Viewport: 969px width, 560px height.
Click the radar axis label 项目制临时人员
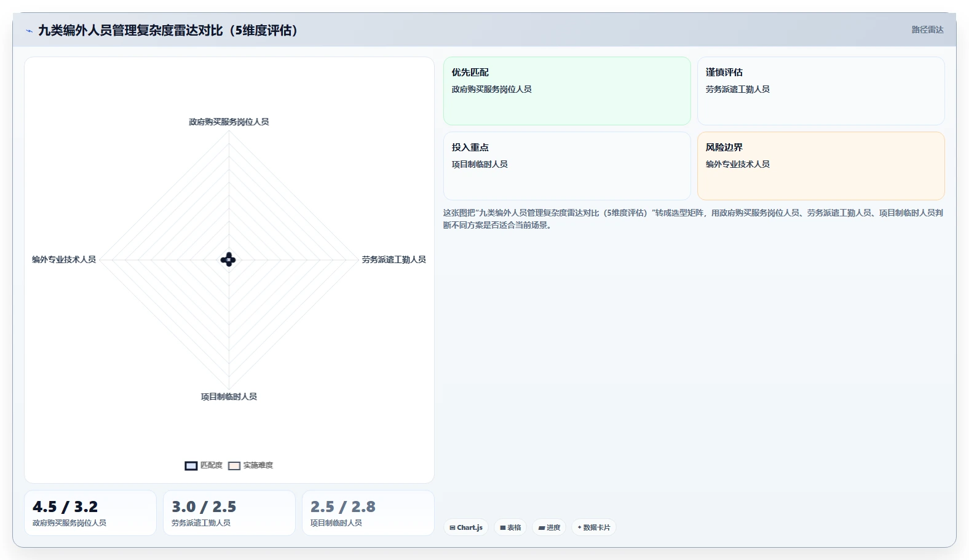(229, 396)
